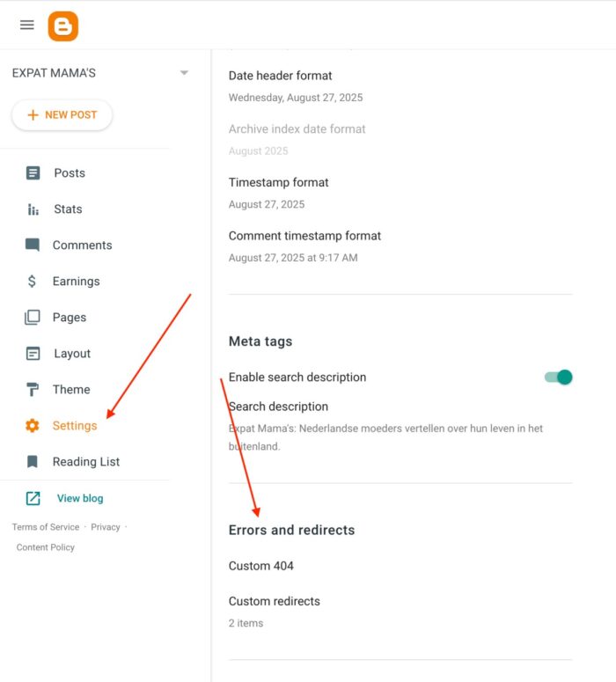Click the Reading List bookmark icon
The image size is (616, 682).
click(33, 462)
